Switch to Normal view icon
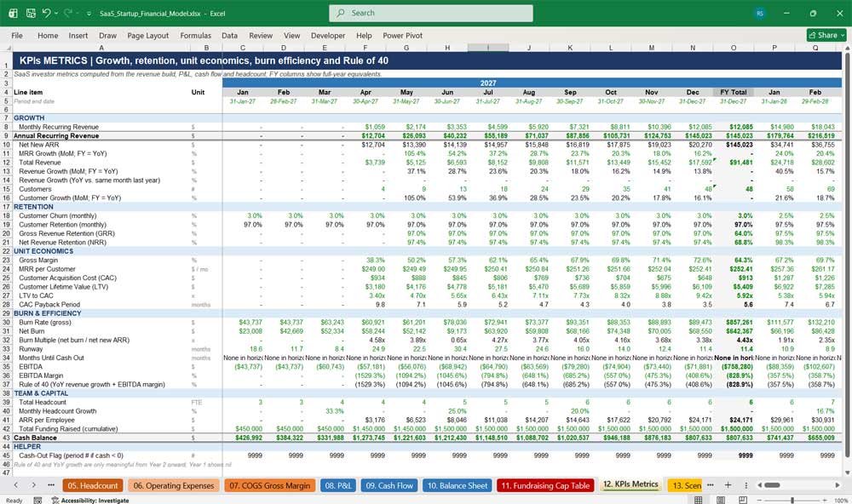Image resolution: width=852 pixels, height=504 pixels. pos(699,500)
